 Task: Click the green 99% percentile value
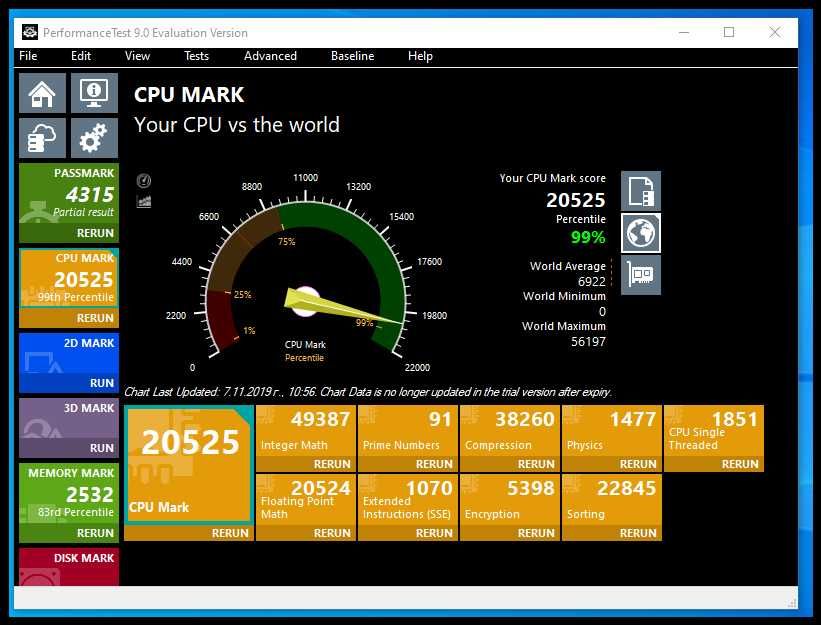pos(588,237)
